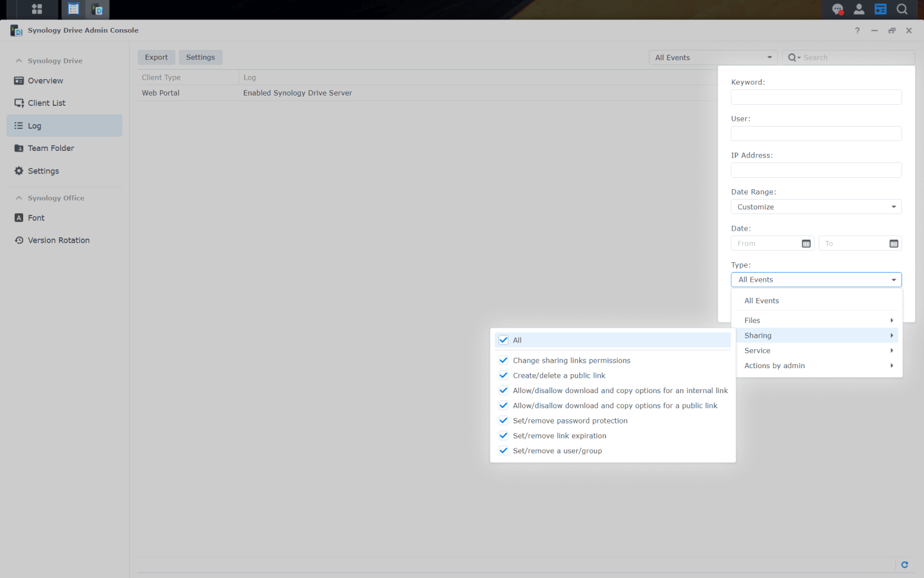The height and width of the screenshot is (578, 924).
Task: Open the help menu via the question mark icon
Action: coord(857,30)
